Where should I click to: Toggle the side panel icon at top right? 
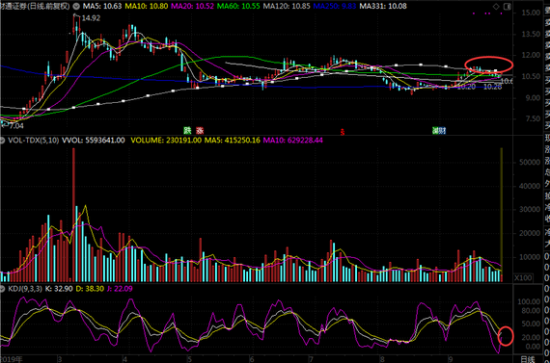coord(506,6)
